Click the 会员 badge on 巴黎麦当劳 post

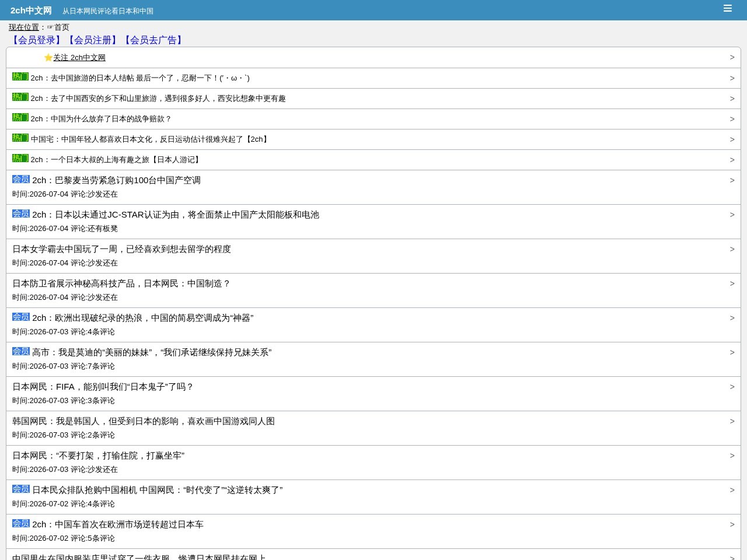pos(21,179)
